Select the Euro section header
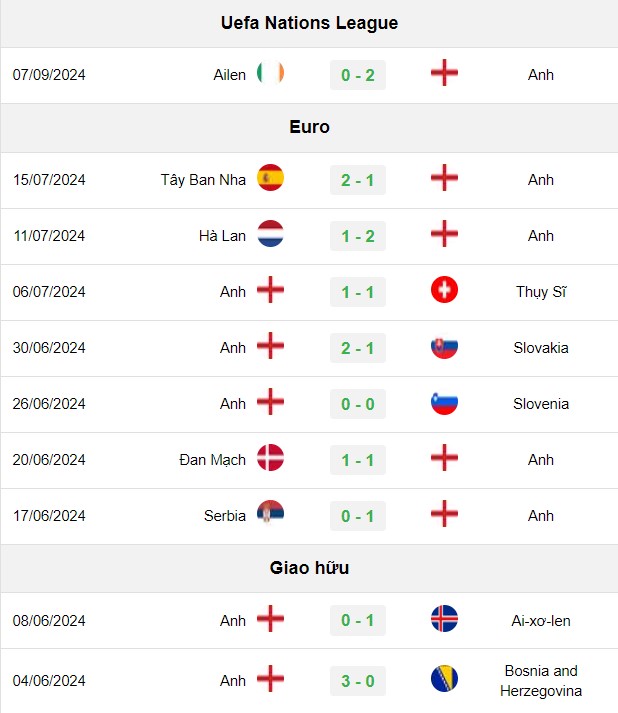The image size is (618, 713). click(x=309, y=127)
